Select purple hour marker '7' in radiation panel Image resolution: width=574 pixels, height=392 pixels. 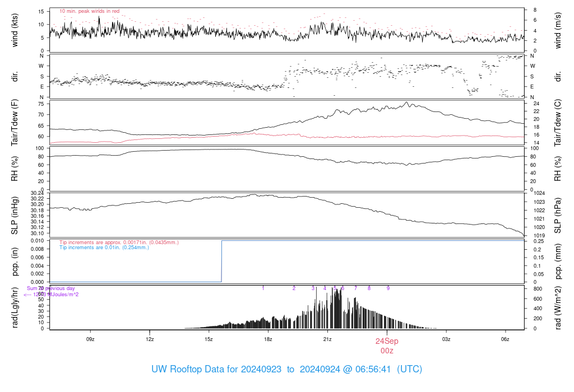355,288
